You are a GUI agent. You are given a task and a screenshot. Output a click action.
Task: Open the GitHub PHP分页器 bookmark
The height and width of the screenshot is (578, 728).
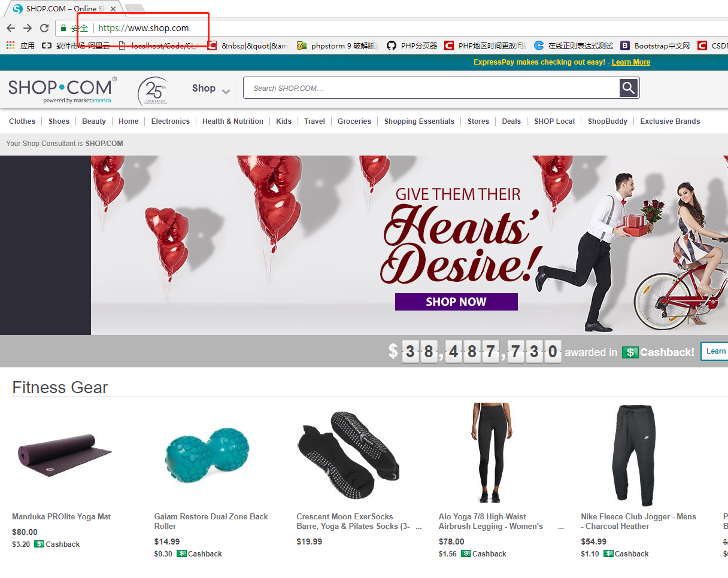click(412, 45)
